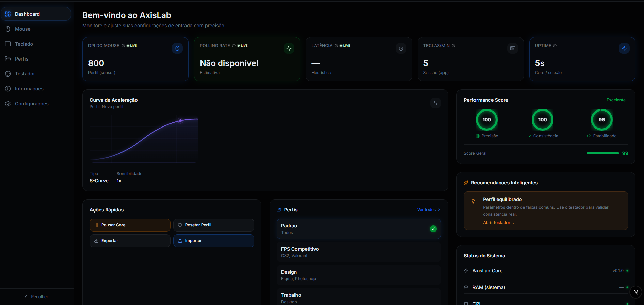Click the keyboard icon in Teclas/Min card
644x305 pixels.
[x=513, y=48]
